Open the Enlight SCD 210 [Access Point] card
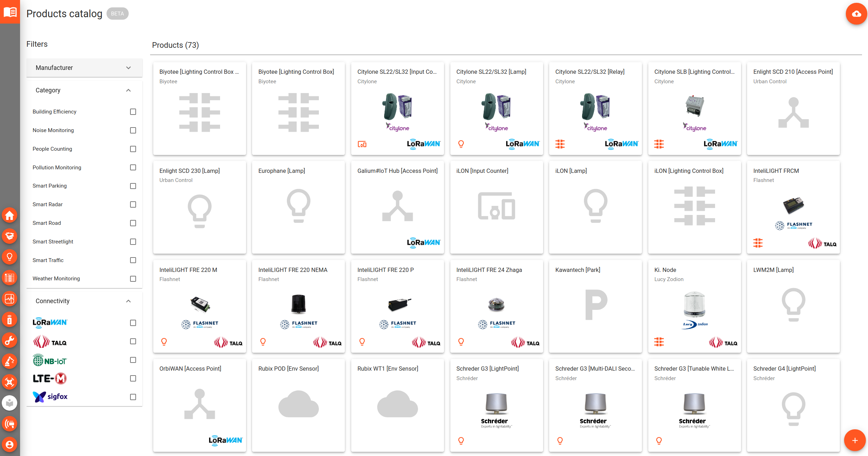Image resolution: width=868 pixels, height=456 pixels. 793,109
